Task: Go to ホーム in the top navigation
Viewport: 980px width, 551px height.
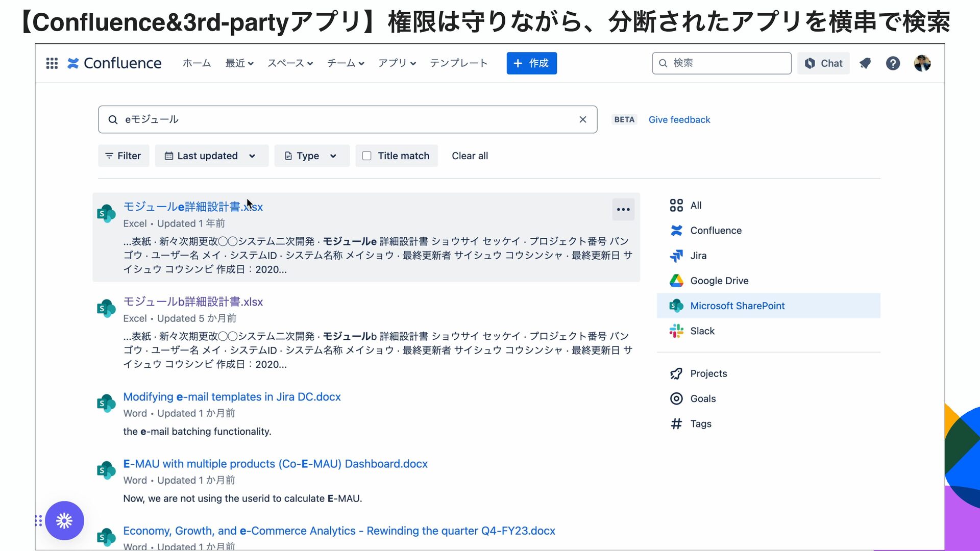Action: point(197,63)
